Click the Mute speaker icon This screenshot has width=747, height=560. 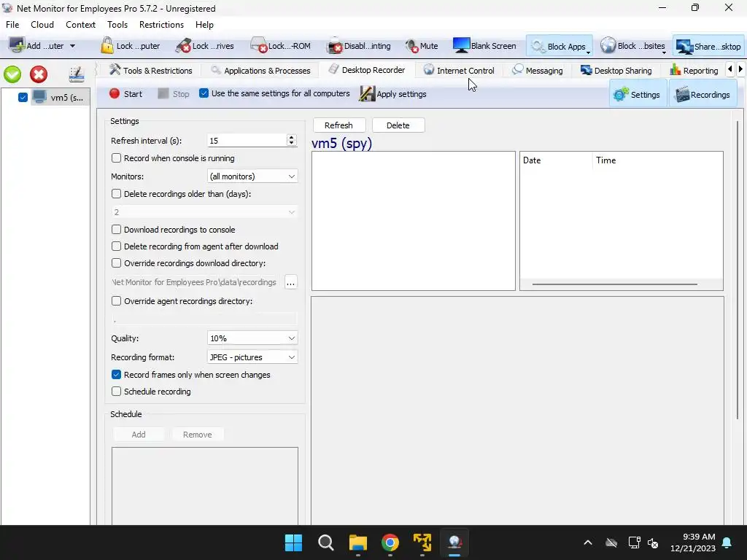[x=411, y=46]
